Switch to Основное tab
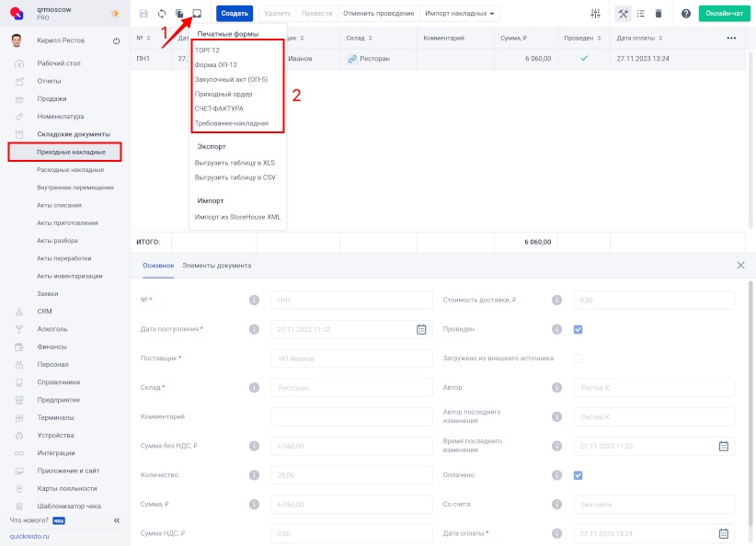The width and height of the screenshot is (756, 546). (x=158, y=266)
